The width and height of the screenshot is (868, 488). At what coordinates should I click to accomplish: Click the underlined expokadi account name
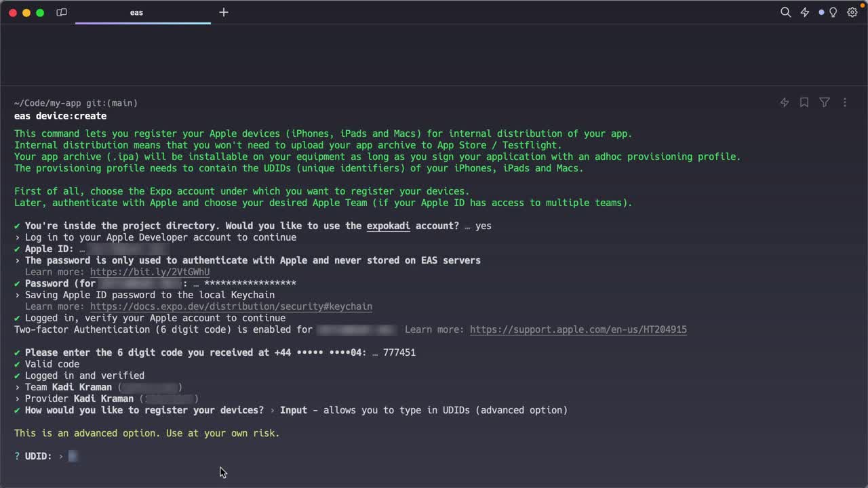388,226
